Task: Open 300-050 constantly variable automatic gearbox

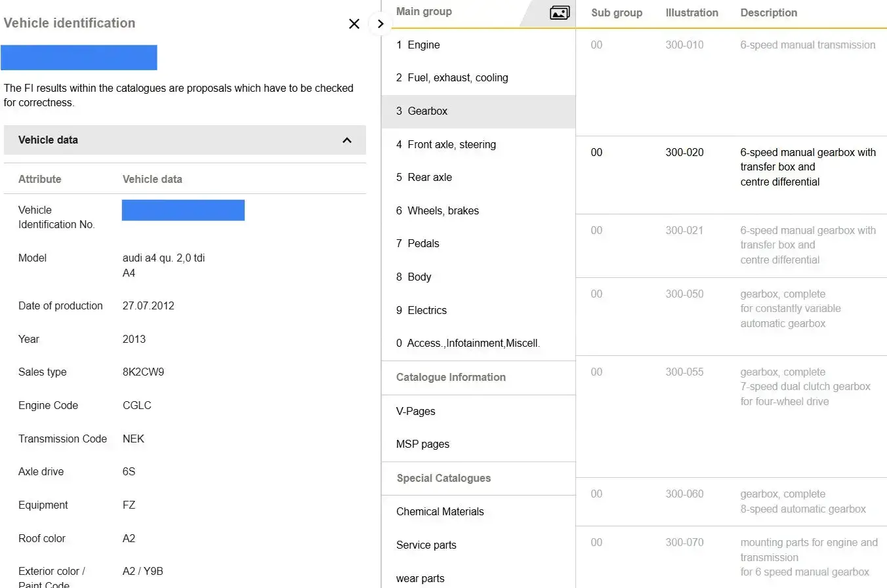Action: click(732, 317)
